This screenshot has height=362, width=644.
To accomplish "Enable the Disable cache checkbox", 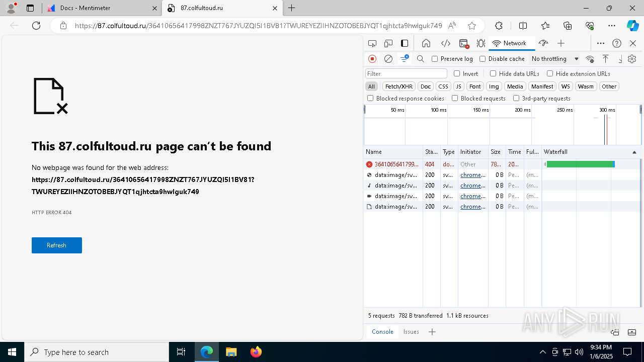I will [482, 59].
